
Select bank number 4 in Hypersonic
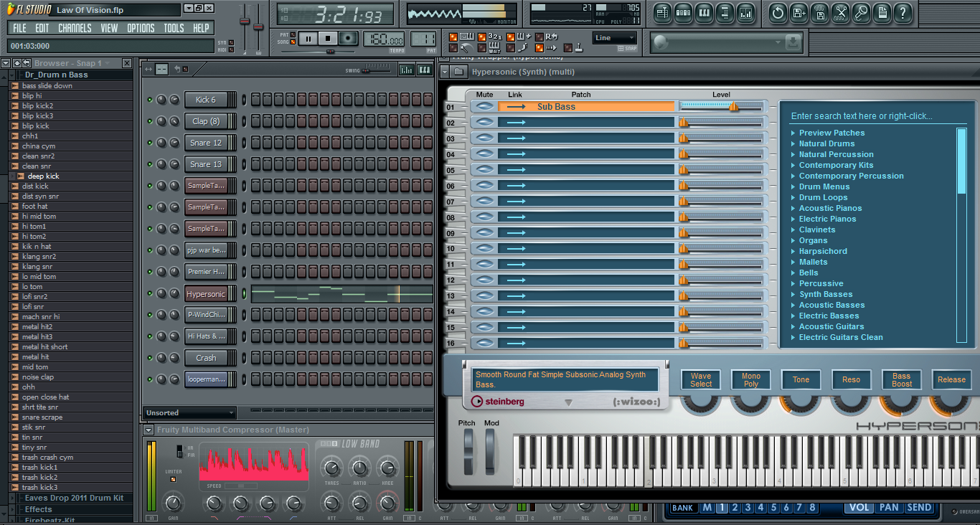[x=760, y=507]
